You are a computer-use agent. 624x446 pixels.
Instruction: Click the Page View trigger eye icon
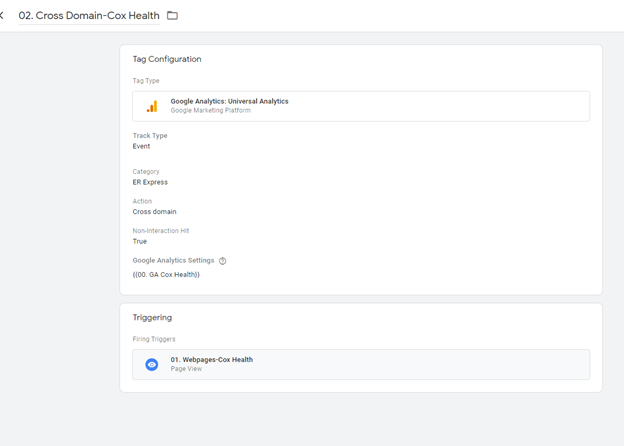pyautogui.click(x=152, y=364)
